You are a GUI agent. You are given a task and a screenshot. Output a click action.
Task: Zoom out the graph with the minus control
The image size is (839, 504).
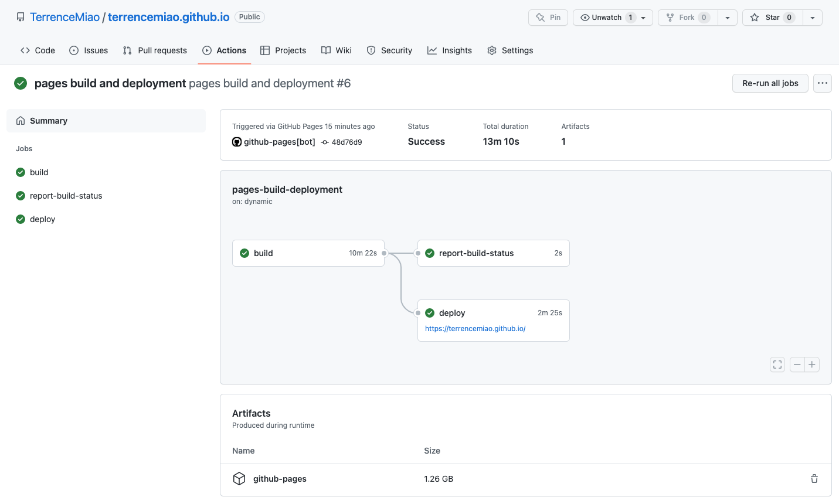797,365
